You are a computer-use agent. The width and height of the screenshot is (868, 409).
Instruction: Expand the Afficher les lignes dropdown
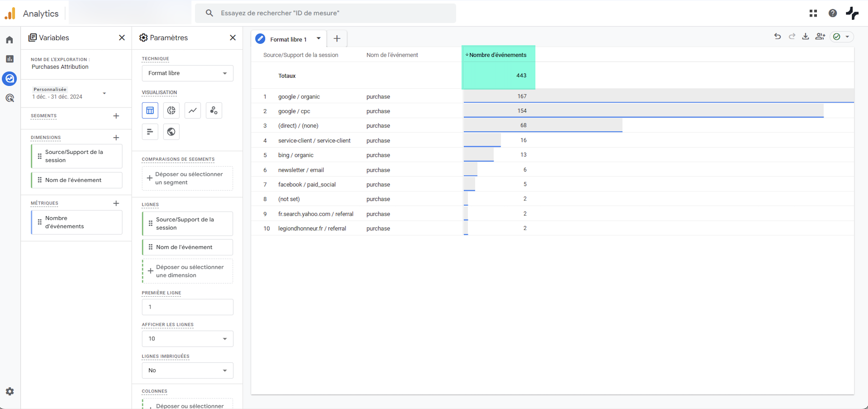click(187, 339)
